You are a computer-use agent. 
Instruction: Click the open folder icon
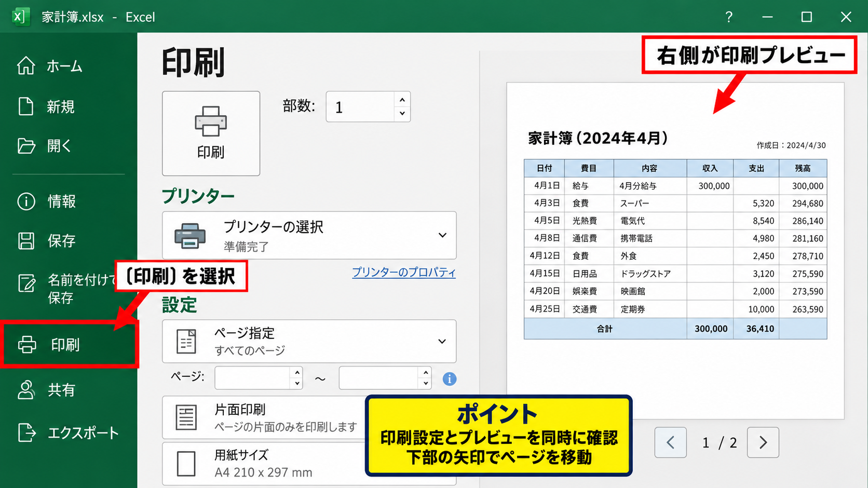click(26, 146)
